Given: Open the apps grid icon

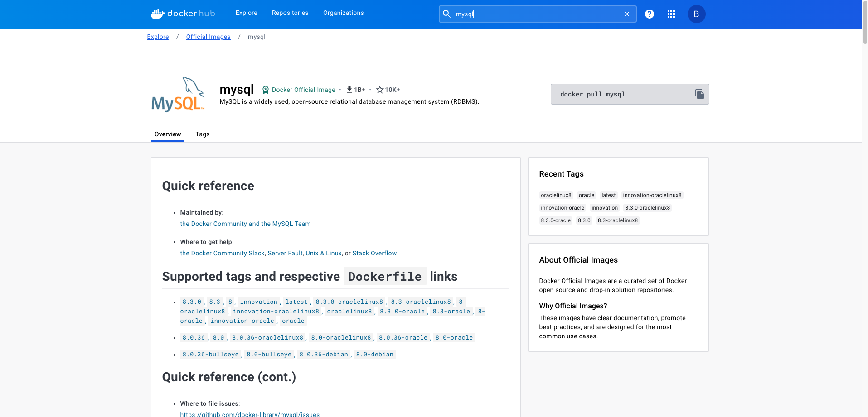Looking at the screenshot, I should tap(671, 14).
